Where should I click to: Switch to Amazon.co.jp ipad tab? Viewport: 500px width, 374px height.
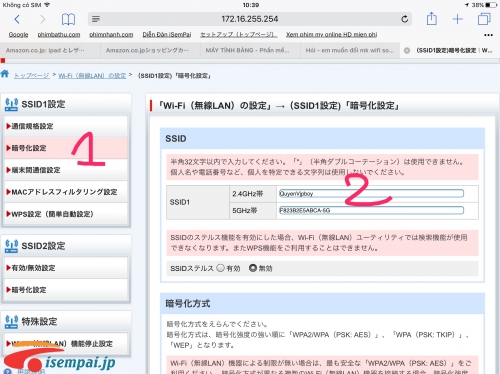(x=50, y=50)
